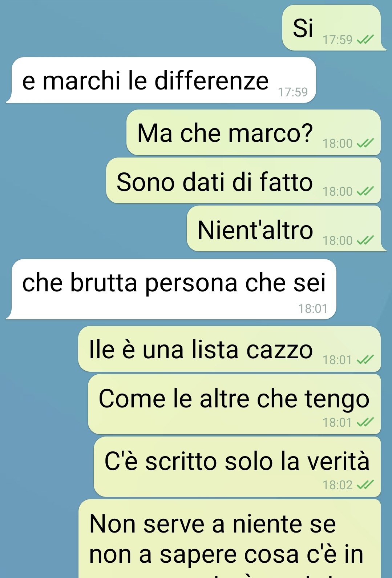
Task: Tap the 18:02 timestamp on sent message
Action: (338, 485)
